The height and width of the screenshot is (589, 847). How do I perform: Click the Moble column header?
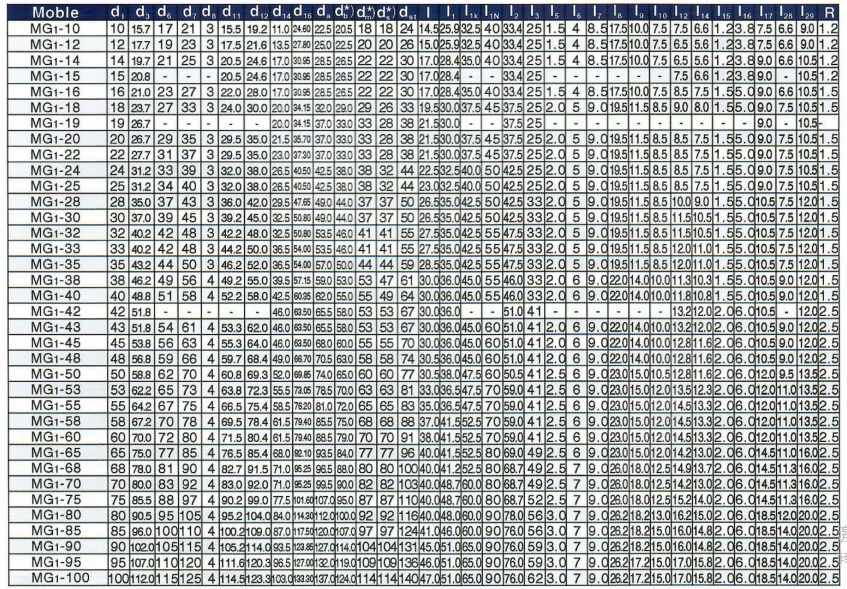(x=53, y=13)
